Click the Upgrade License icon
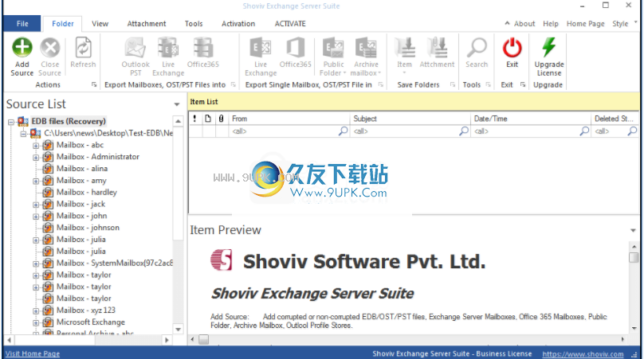 (x=548, y=48)
